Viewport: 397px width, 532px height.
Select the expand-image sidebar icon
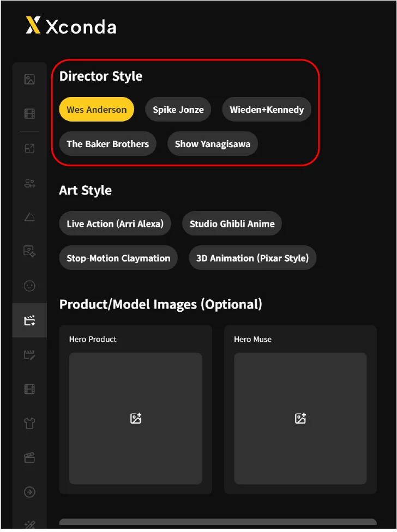coord(29,148)
